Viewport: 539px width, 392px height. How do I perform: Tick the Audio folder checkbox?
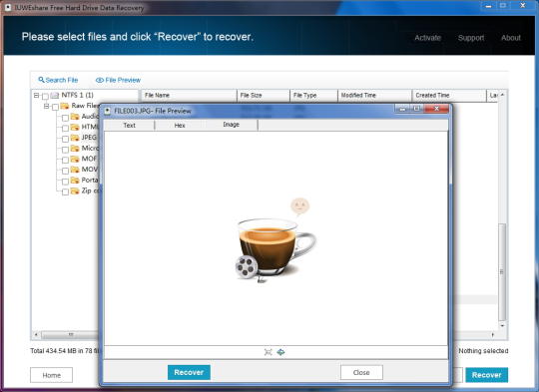65,118
